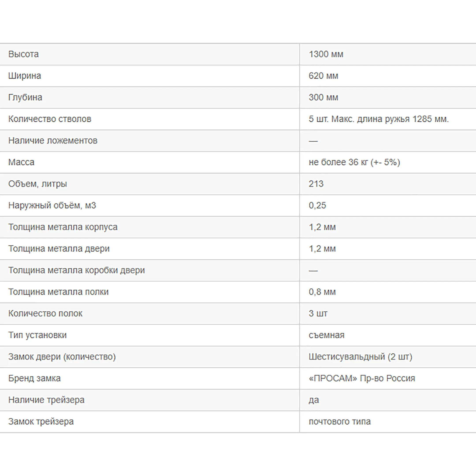This screenshot has width=476, height=476.
Task: Click the Масса row label
Action: coord(21,162)
